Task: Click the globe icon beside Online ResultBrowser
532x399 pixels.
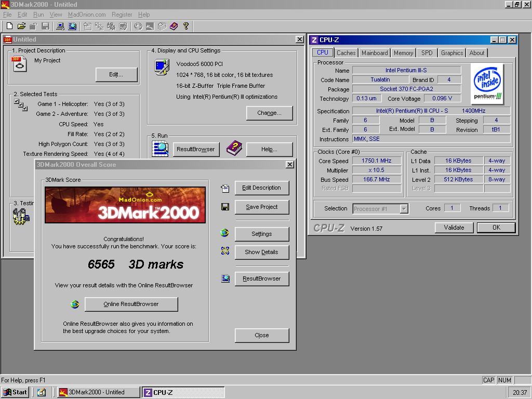Action: [x=75, y=304]
